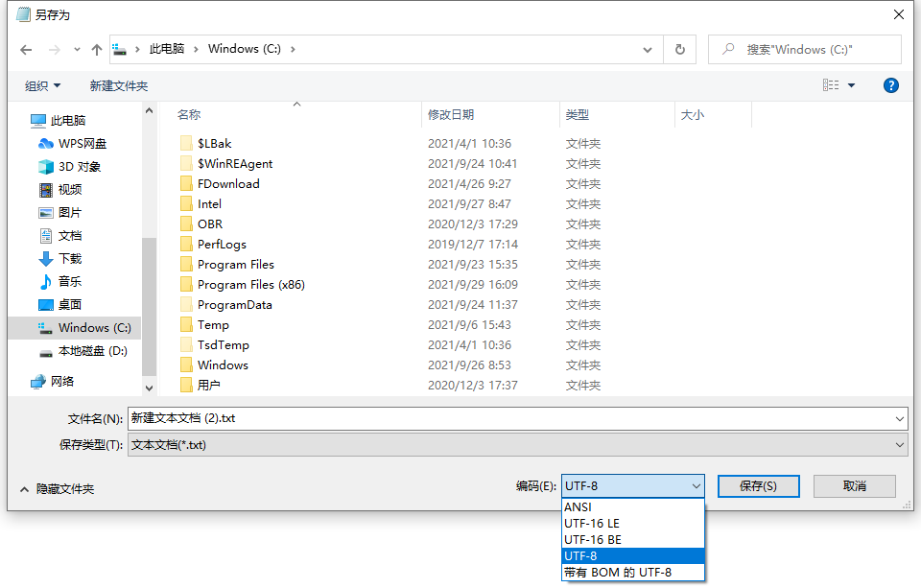The image size is (921, 588).
Task: Expand the 保存类型 combo box
Action: tap(517, 445)
